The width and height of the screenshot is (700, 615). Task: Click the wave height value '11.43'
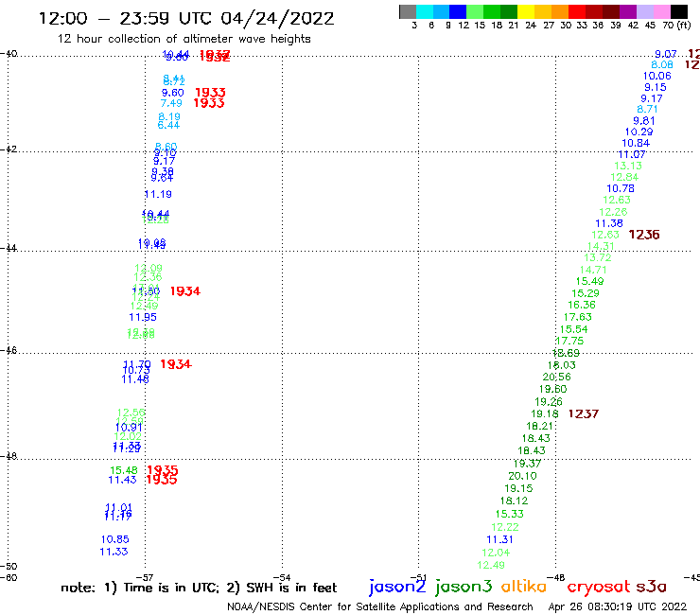click(122, 480)
